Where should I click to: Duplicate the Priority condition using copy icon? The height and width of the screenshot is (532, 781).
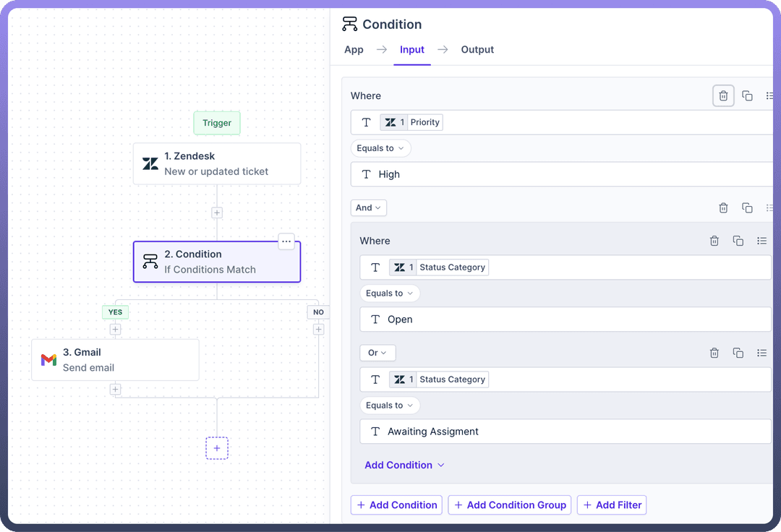[x=748, y=96]
